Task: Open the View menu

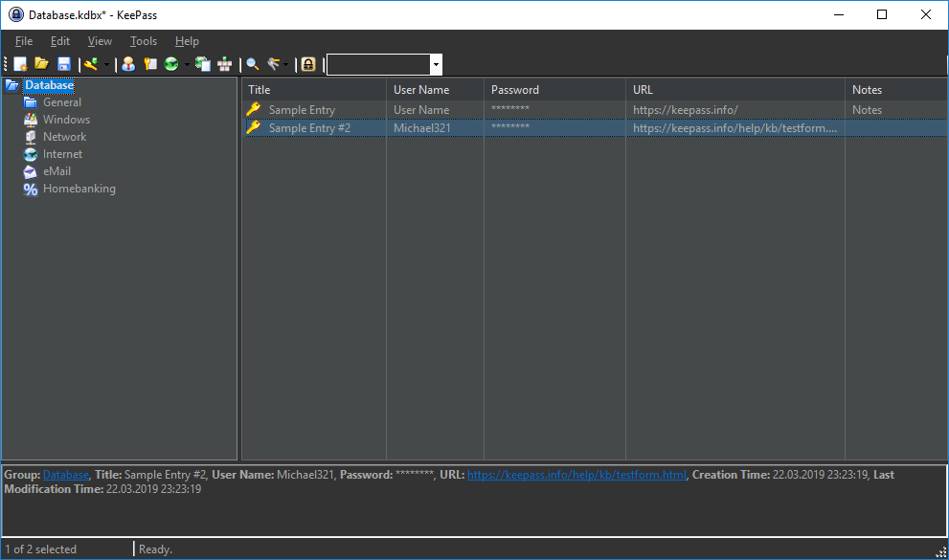Action: pyautogui.click(x=100, y=41)
